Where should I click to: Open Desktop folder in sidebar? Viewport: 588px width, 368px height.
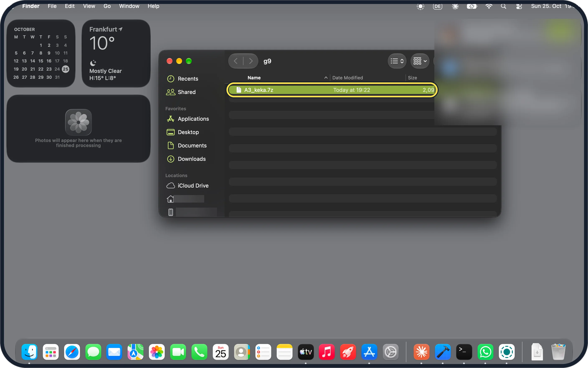click(x=183, y=132)
